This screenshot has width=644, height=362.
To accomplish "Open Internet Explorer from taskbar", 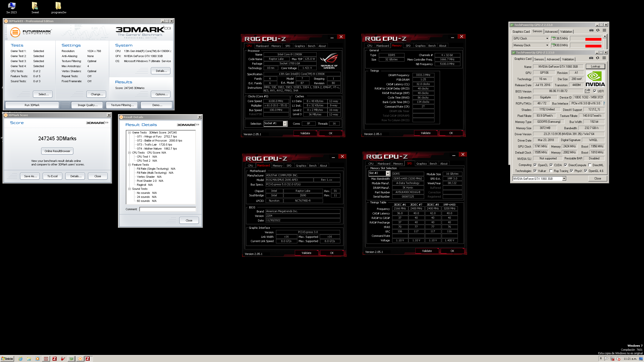I will point(20,359).
